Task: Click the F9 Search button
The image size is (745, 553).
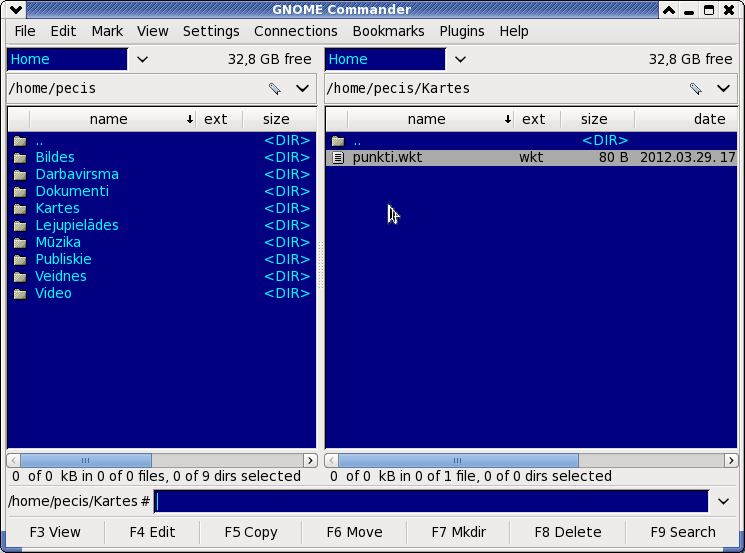Action: pyautogui.click(x=683, y=532)
